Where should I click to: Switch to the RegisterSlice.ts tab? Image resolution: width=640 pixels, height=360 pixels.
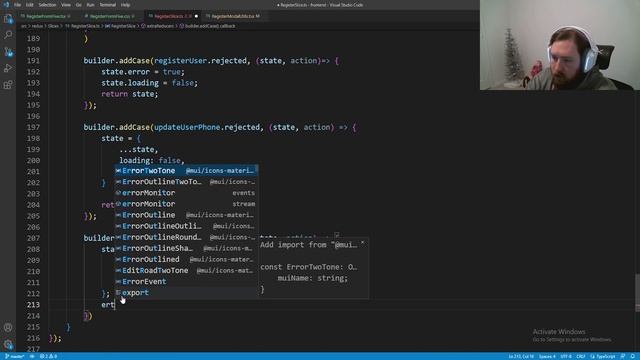point(173,16)
